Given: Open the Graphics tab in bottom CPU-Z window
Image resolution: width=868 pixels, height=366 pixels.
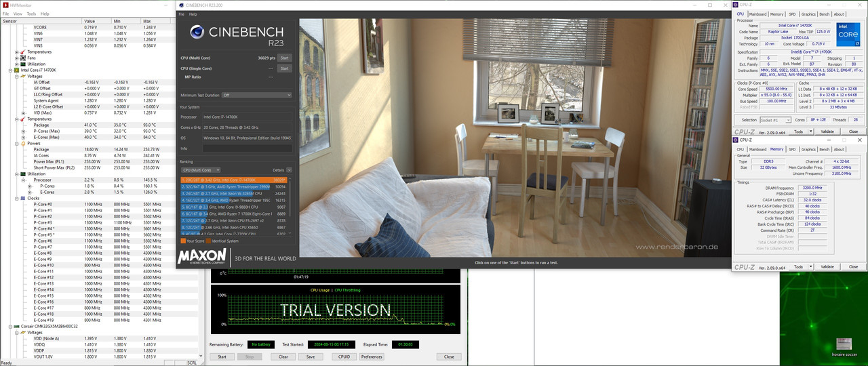Looking at the screenshot, I should pos(808,149).
